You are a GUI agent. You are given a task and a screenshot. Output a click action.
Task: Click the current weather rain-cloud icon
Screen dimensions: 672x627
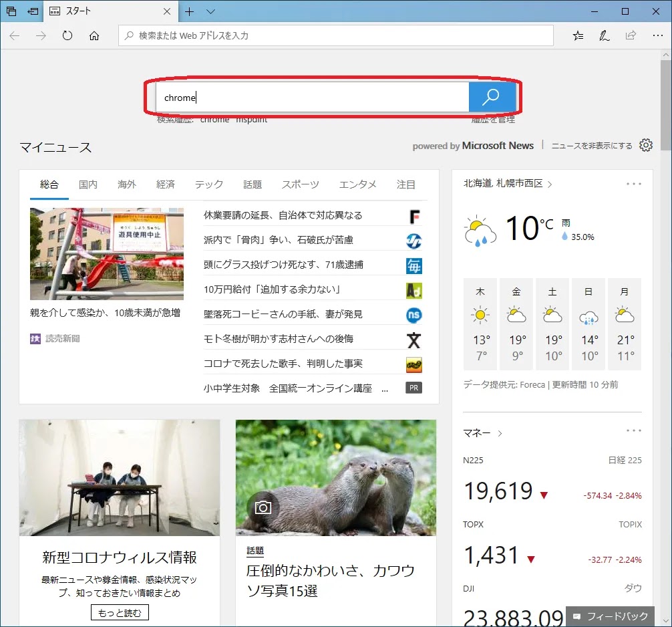click(x=480, y=232)
